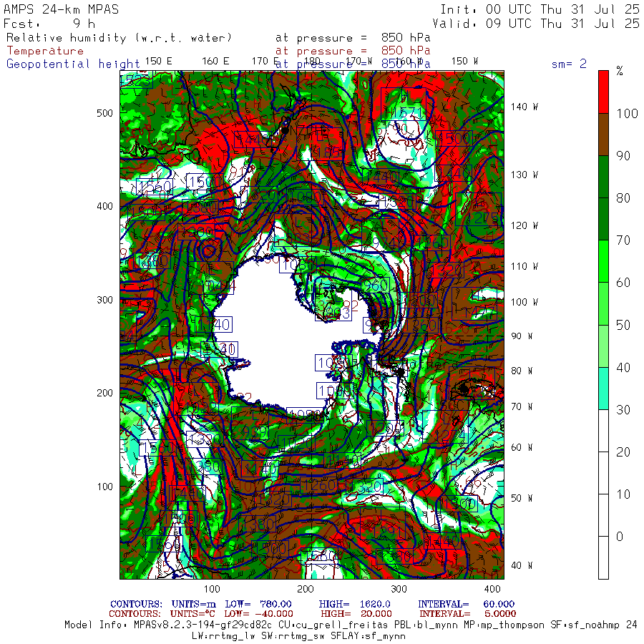Click the 'Relative humidity (w.r.t. water)' label
Viewport: 644px width, 644px height.
[x=119, y=38]
